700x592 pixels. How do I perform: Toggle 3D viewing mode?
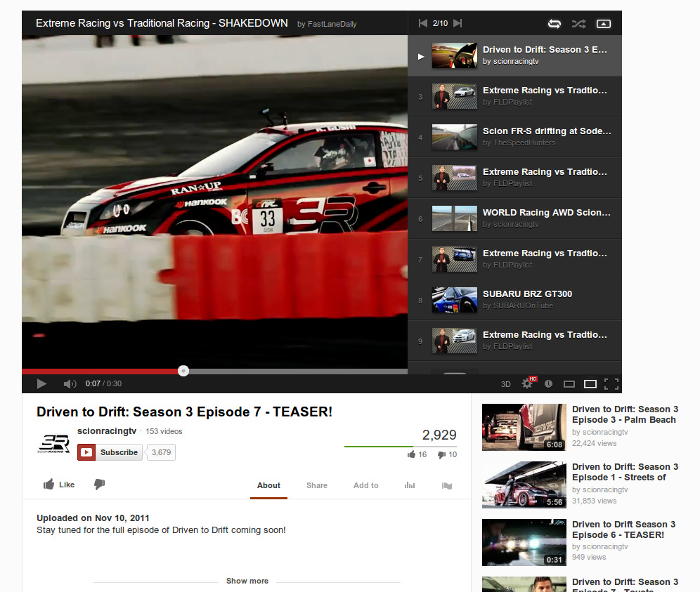tap(506, 384)
